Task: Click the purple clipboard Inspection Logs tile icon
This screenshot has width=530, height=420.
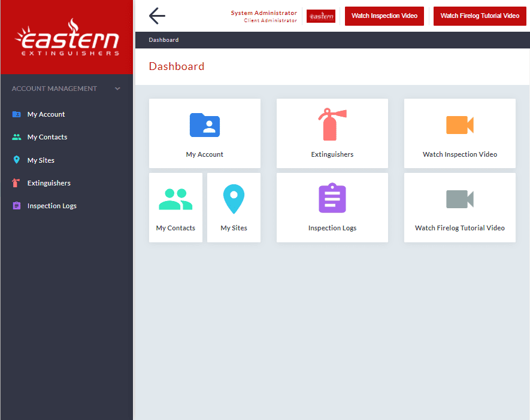Action: tap(332, 199)
